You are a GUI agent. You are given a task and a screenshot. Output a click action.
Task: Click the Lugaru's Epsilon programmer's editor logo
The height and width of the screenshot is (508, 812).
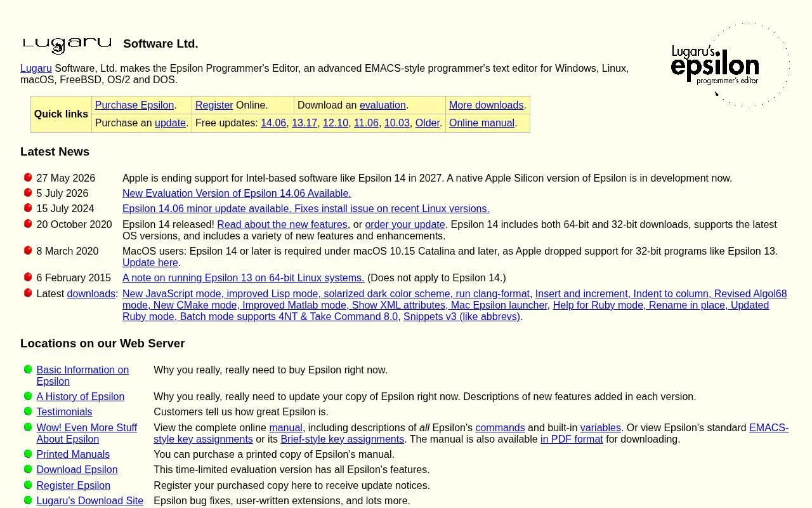pyautogui.click(x=730, y=65)
